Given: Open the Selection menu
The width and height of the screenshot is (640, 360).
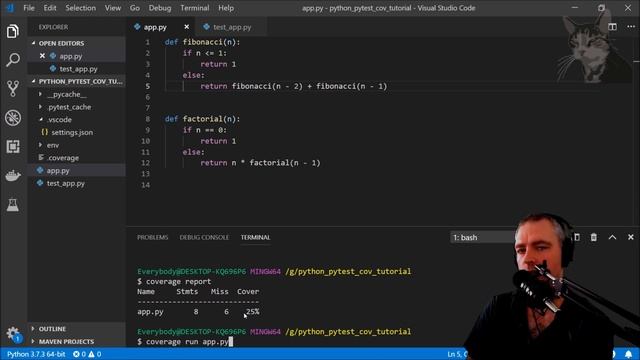Looking at the screenshot, I should tap(80, 8).
